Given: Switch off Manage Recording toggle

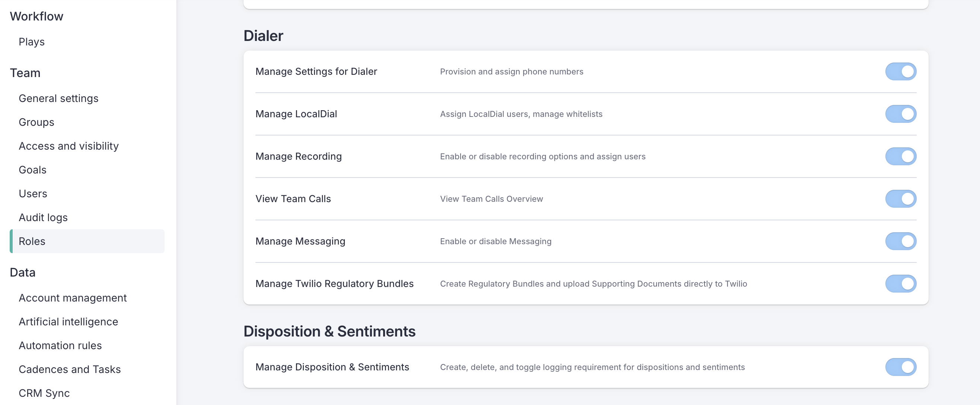Looking at the screenshot, I should [x=900, y=156].
